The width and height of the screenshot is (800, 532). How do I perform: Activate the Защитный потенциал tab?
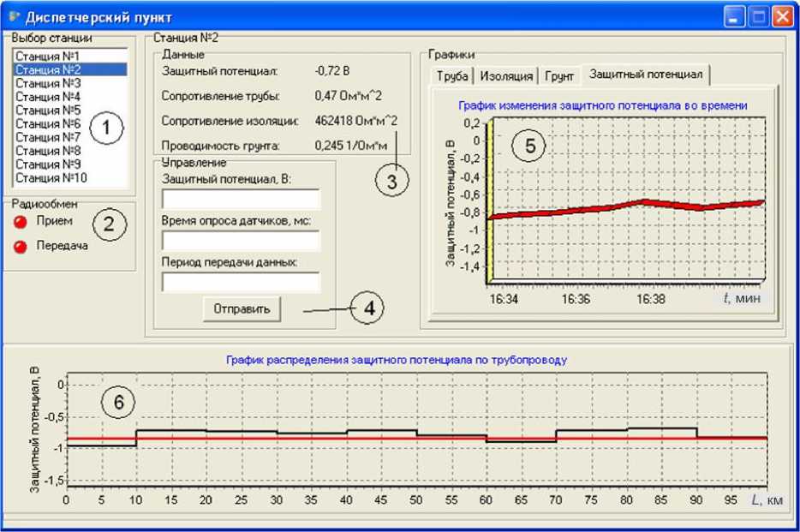coord(646,75)
